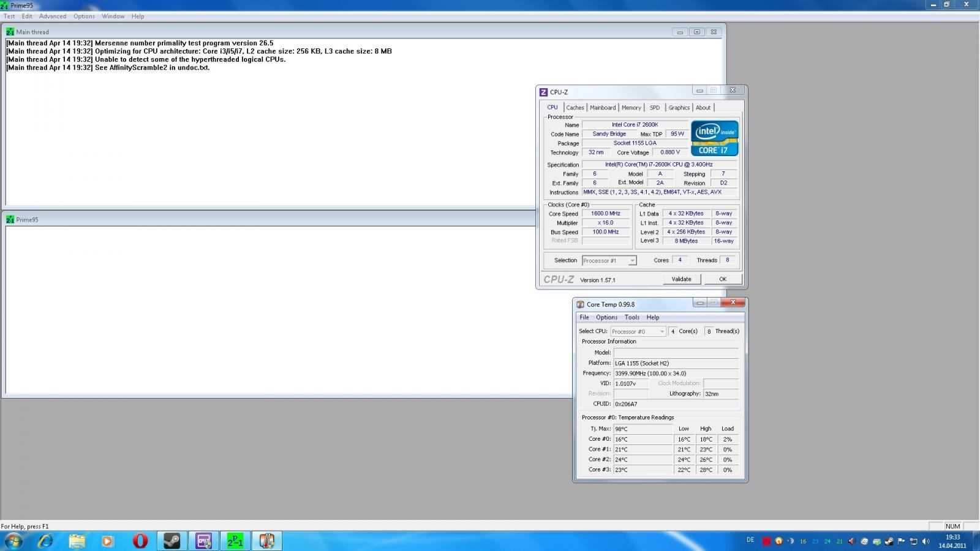980x551 pixels.
Task: Switch to the Memory tab in CPU-Z
Action: click(631, 107)
